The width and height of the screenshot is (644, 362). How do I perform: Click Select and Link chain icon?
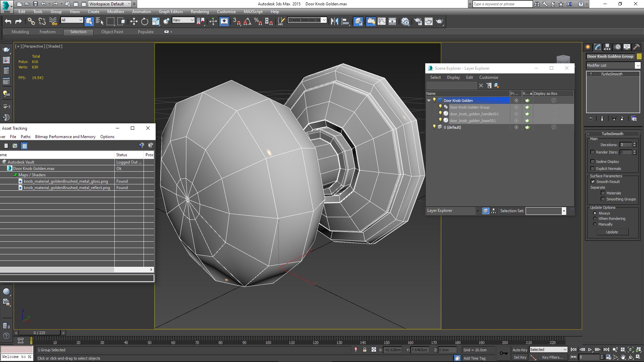[x=31, y=21]
